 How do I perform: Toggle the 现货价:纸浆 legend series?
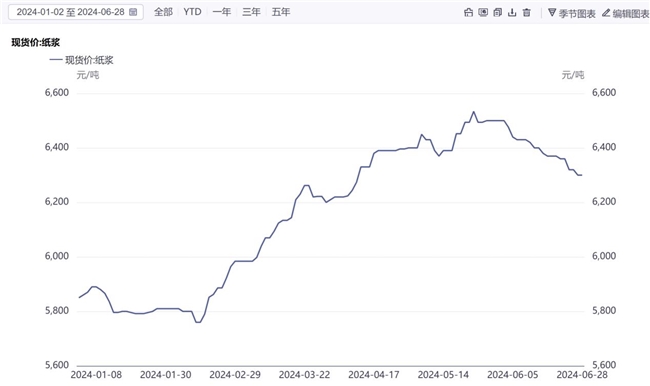81,60
